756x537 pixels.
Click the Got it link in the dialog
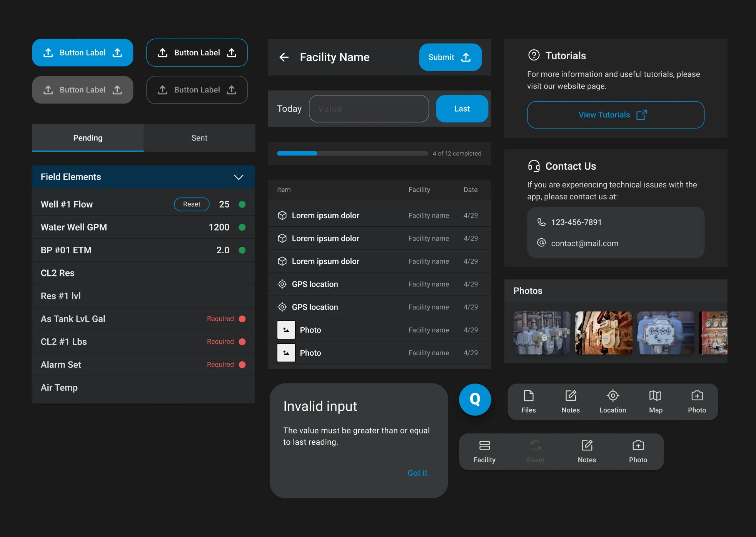click(x=417, y=473)
